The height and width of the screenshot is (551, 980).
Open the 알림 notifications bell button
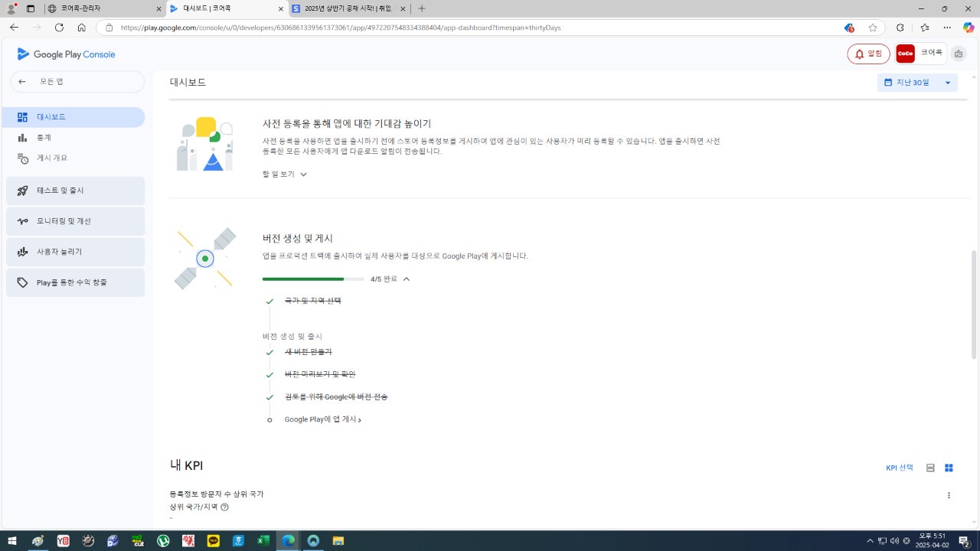tap(868, 54)
